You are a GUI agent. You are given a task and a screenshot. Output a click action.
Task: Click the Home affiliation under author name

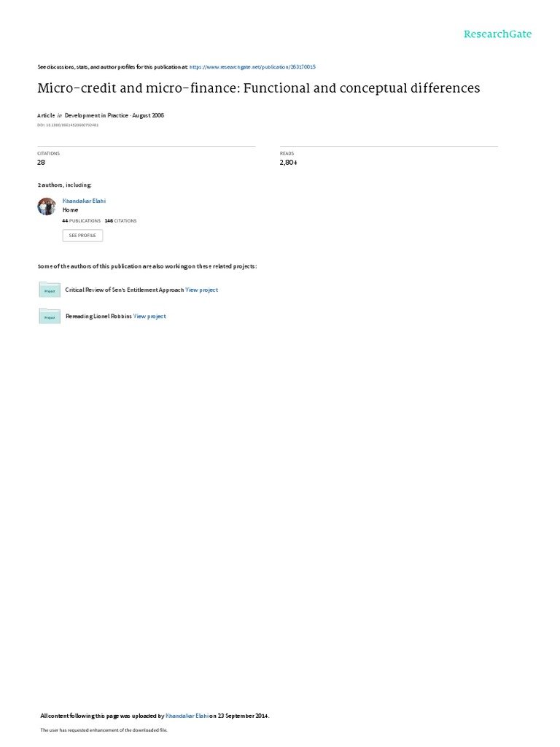71,210
